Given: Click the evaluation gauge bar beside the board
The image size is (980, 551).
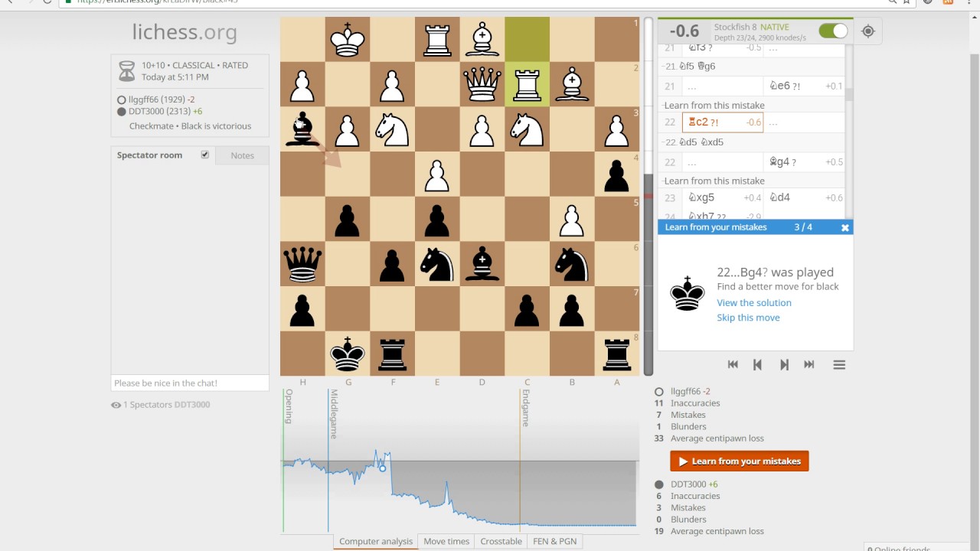Looking at the screenshot, I should (x=649, y=196).
